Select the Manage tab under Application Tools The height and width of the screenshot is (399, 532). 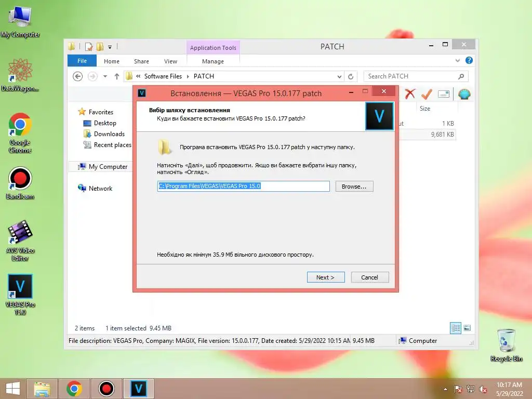pyautogui.click(x=212, y=61)
